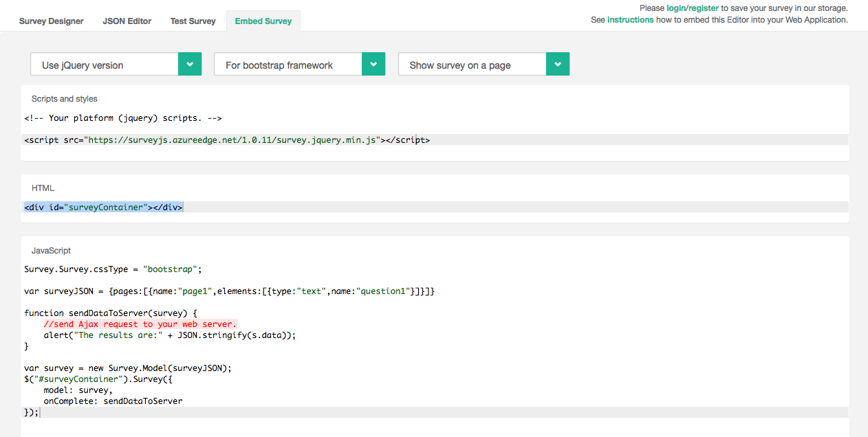Click the 'model: survey,' code line
The width and height of the screenshot is (868, 437).
(x=78, y=390)
